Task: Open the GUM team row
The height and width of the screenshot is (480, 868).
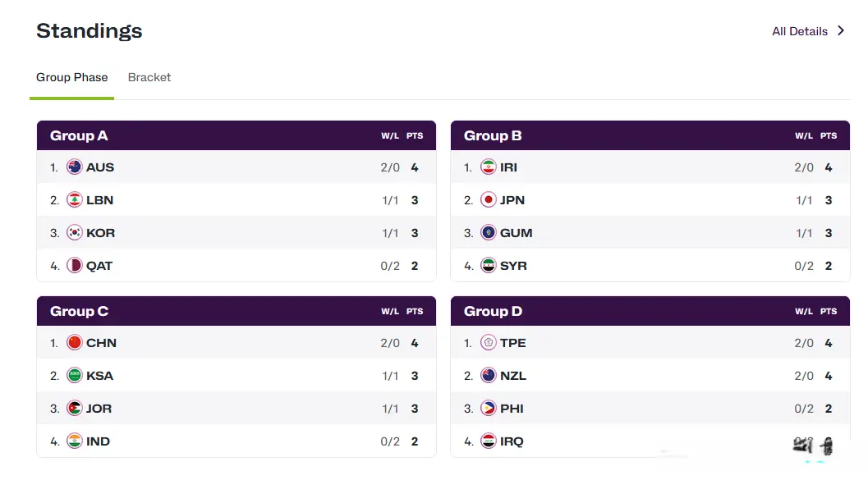Action: pyautogui.click(x=516, y=233)
